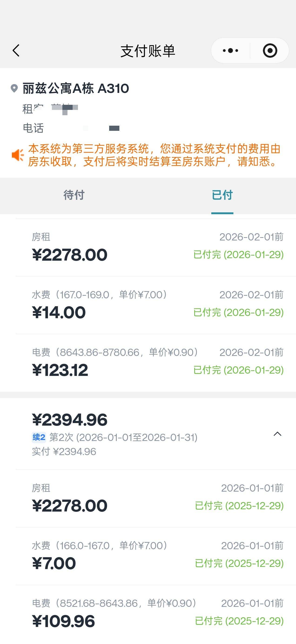Tap the blue 续2 renewal badge
This screenshot has width=296, height=644.
click(39, 437)
